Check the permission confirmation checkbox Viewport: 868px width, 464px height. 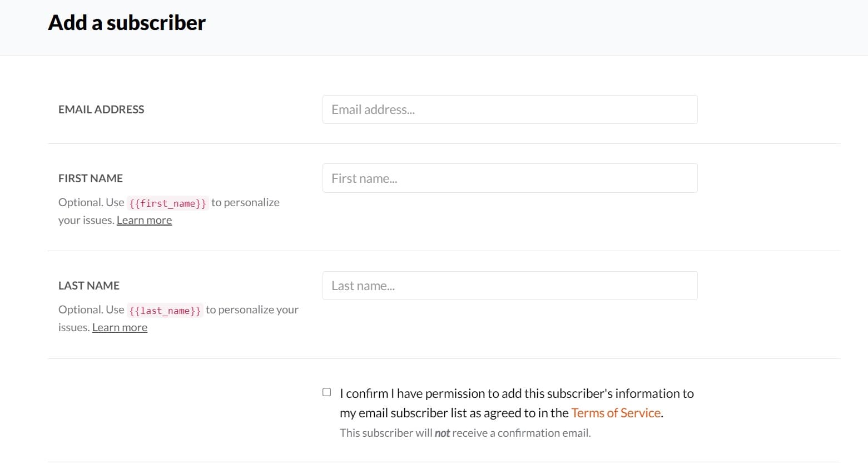327,392
